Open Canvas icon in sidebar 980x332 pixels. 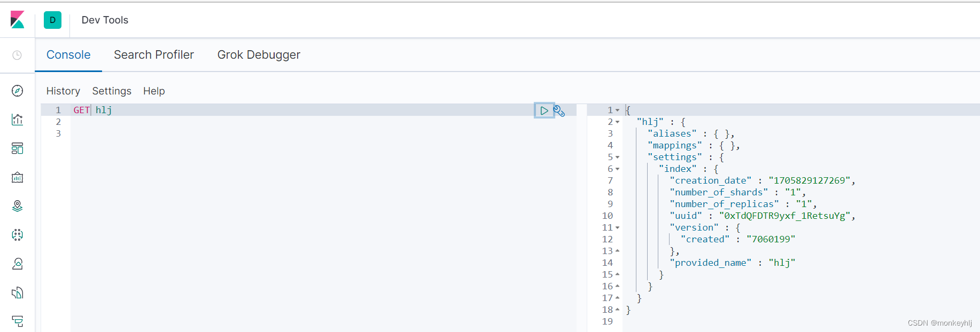(x=17, y=177)
